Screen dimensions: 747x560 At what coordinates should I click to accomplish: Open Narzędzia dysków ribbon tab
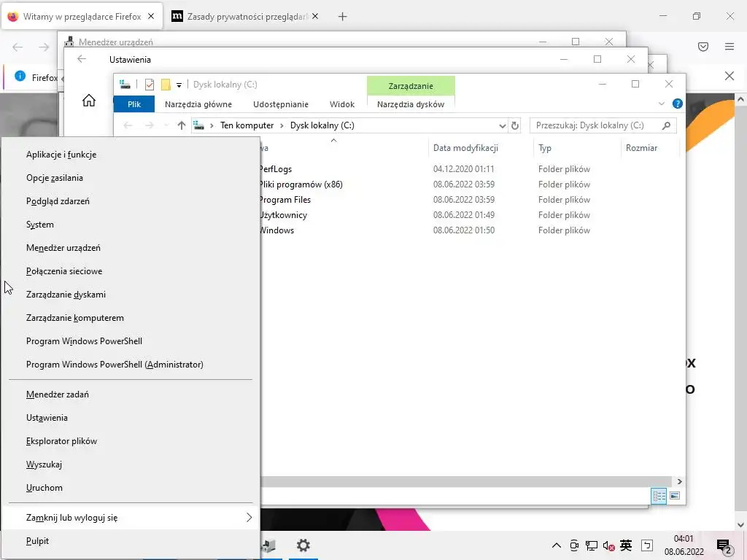click(x=411, y=104)
